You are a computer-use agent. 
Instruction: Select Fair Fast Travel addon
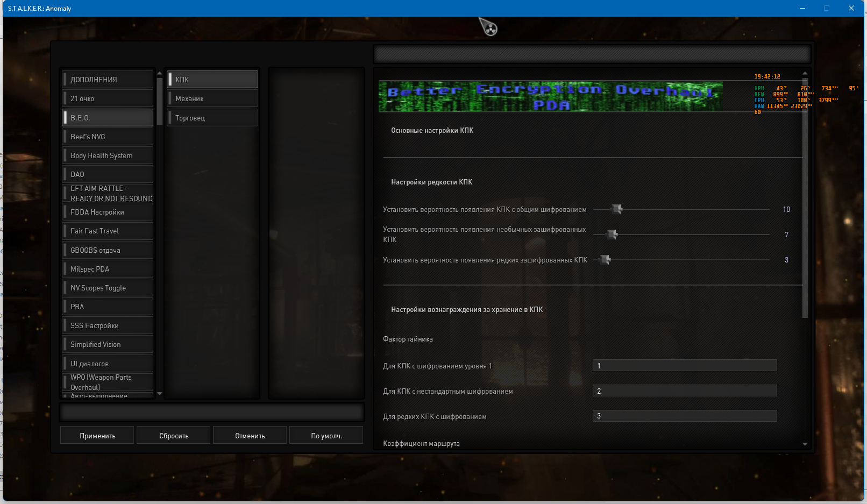(108, 231)
